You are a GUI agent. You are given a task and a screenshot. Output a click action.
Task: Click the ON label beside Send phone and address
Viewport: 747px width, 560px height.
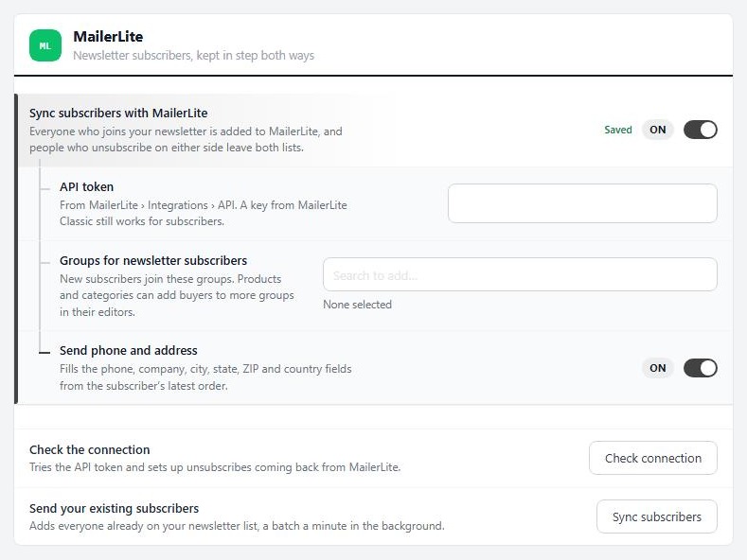[x=657, y=368]
